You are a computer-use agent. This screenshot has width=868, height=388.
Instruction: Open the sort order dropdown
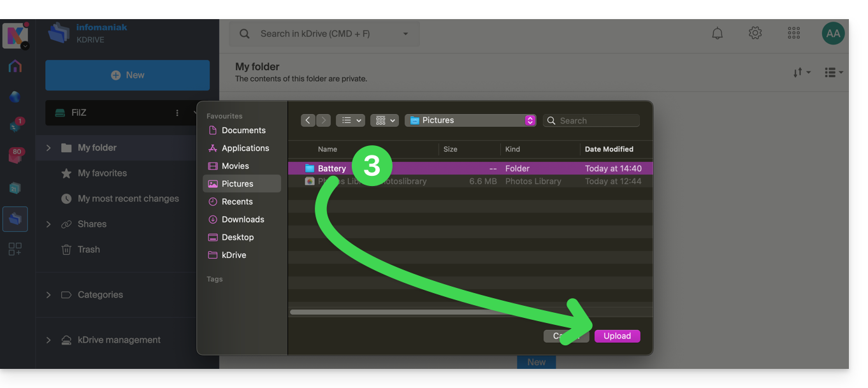point(802,73)
